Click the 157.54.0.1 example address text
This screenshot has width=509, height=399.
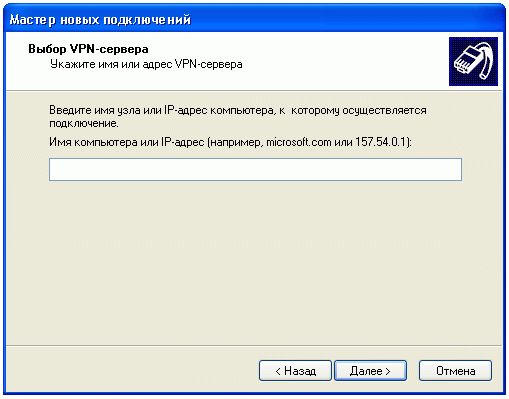point(382,142)
